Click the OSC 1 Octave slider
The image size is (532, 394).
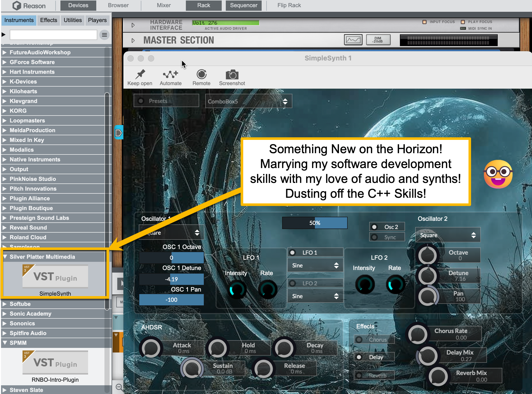click(x=171, y=257)
